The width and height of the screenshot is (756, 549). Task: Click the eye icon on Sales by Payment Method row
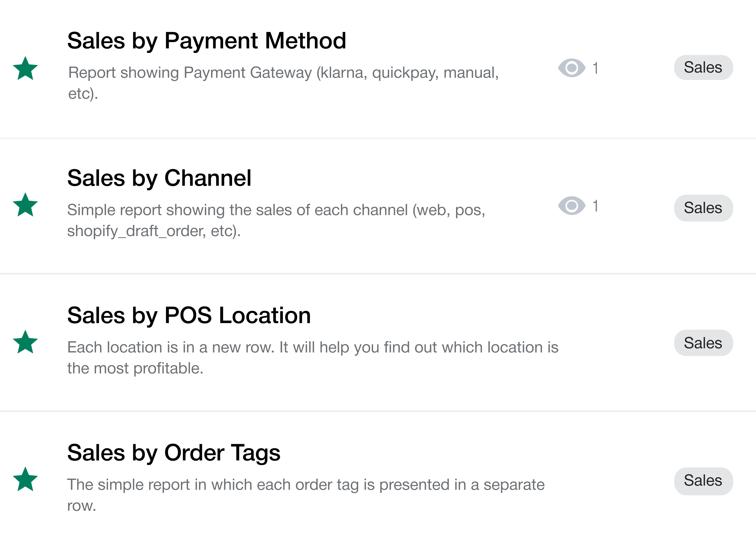click(x=573, y=68)
